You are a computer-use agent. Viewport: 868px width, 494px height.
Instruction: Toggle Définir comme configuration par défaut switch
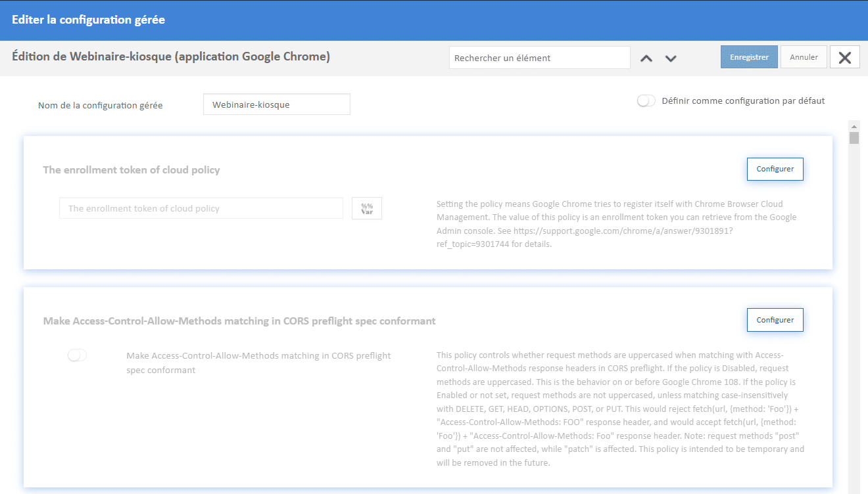646,101
